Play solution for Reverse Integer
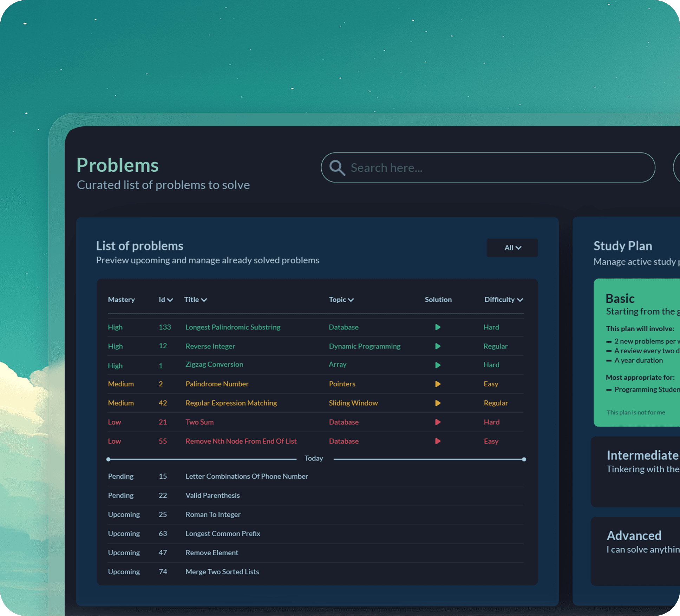Viewport: 680px width, 616px height. point(438,346)
